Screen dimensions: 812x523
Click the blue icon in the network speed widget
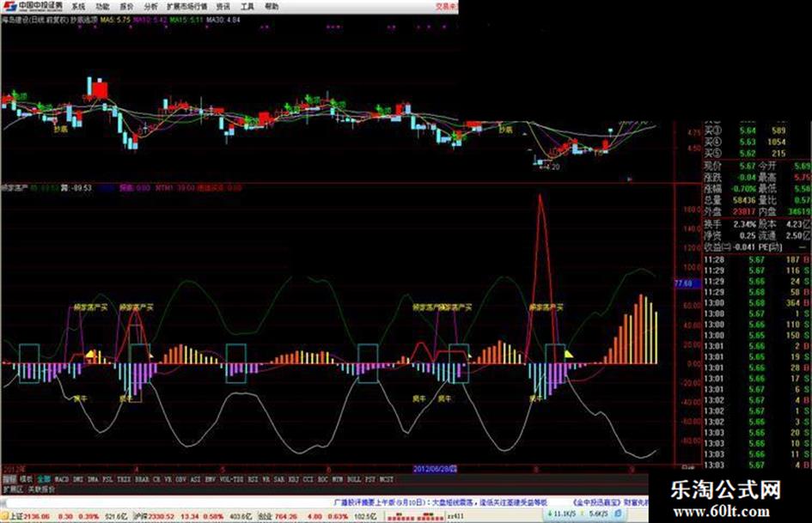click(x=618, y=514)
